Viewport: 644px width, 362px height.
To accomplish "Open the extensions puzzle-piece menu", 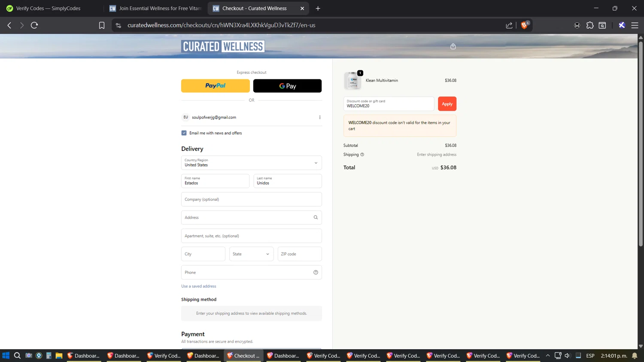I will tap(590, 25).
